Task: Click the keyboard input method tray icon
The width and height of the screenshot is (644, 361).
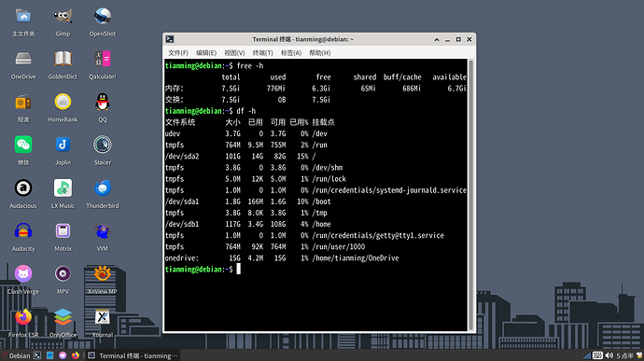Action: pos(598,355)
